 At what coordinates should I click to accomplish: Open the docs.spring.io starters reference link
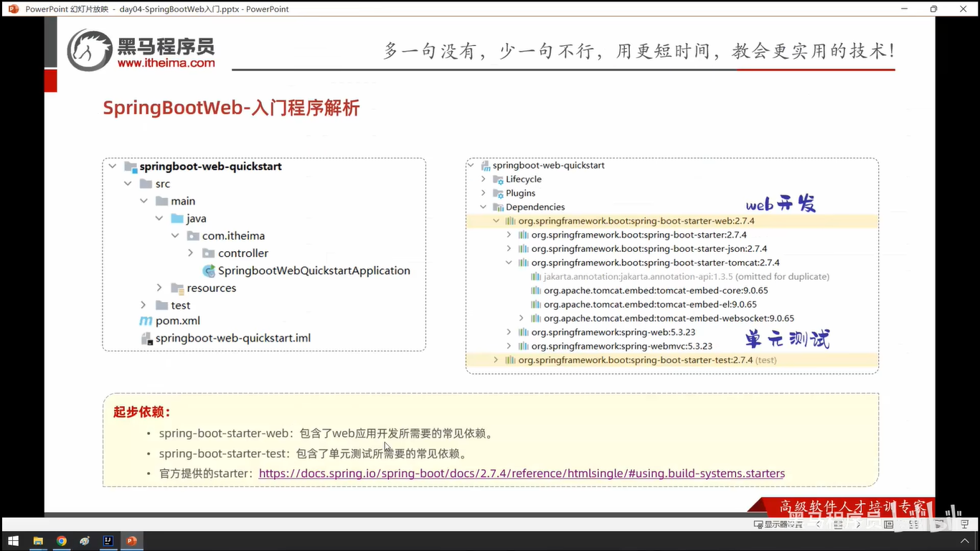(522, 474)
